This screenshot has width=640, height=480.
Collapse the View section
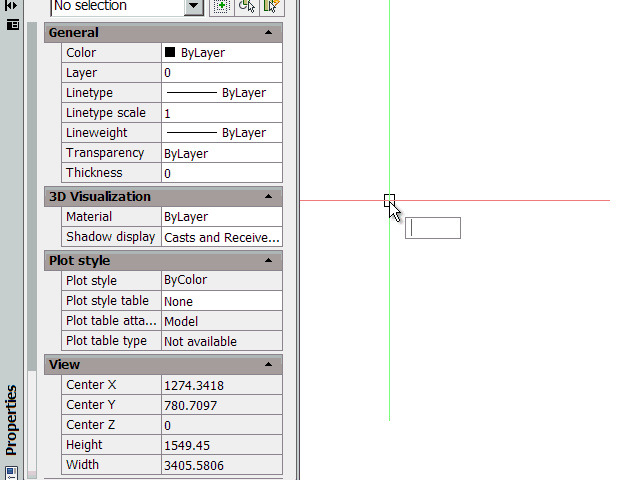tap(268, 364)
